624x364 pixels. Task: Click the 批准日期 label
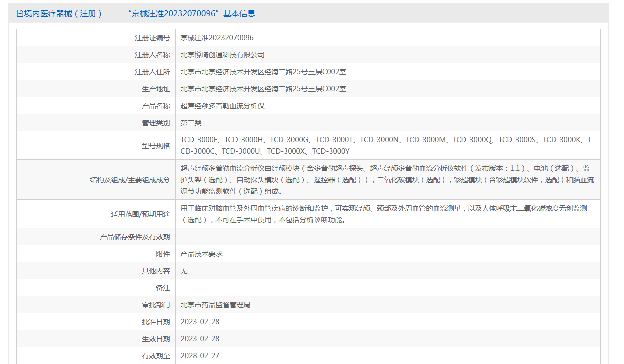pos(156,322)
